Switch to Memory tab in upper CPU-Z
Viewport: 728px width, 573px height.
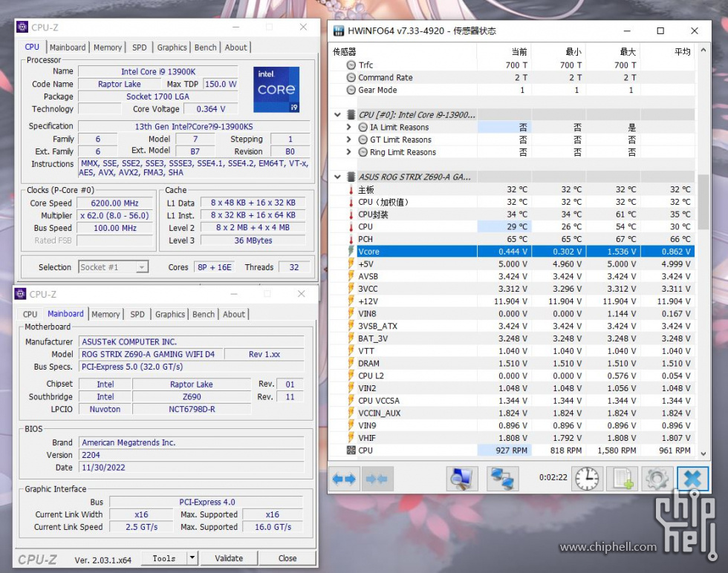(x=108, y=48)
